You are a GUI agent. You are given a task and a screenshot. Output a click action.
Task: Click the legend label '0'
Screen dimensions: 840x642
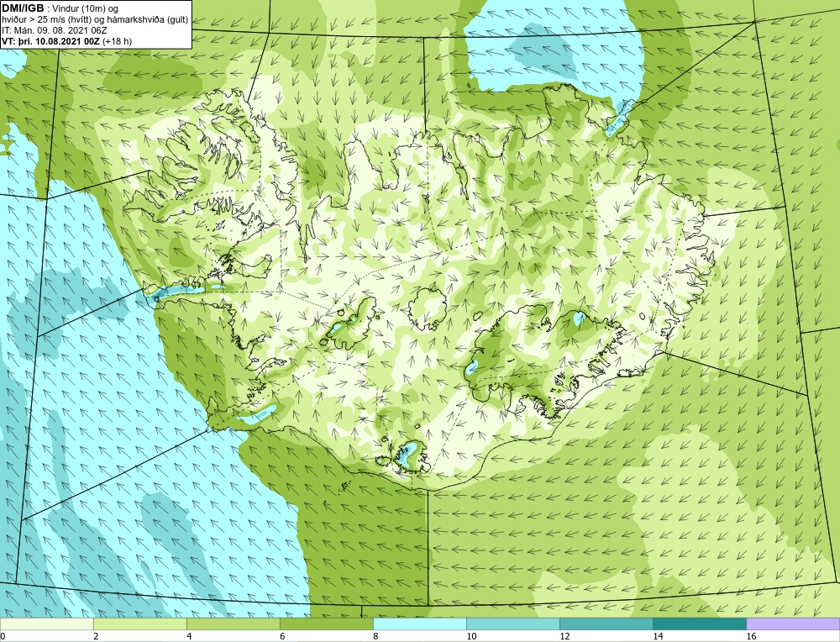click(3, 636)
